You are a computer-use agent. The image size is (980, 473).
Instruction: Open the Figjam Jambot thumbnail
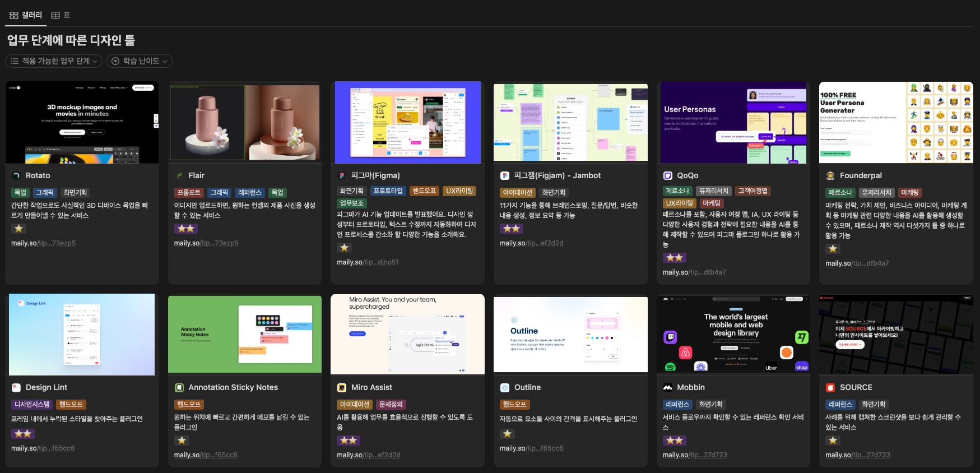[570, 123]
